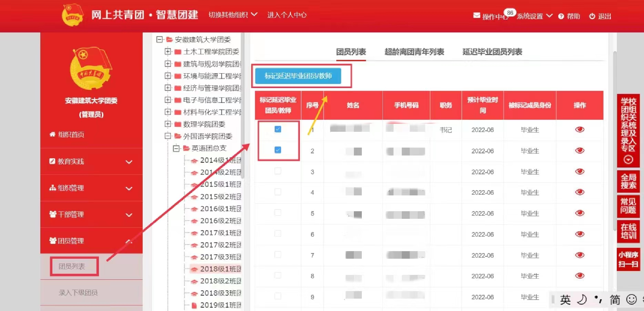Image resolution: width=644 pixels, height=311 pixels.
Task: View details of member row 3 eye icon
Action: pos(580,171)
